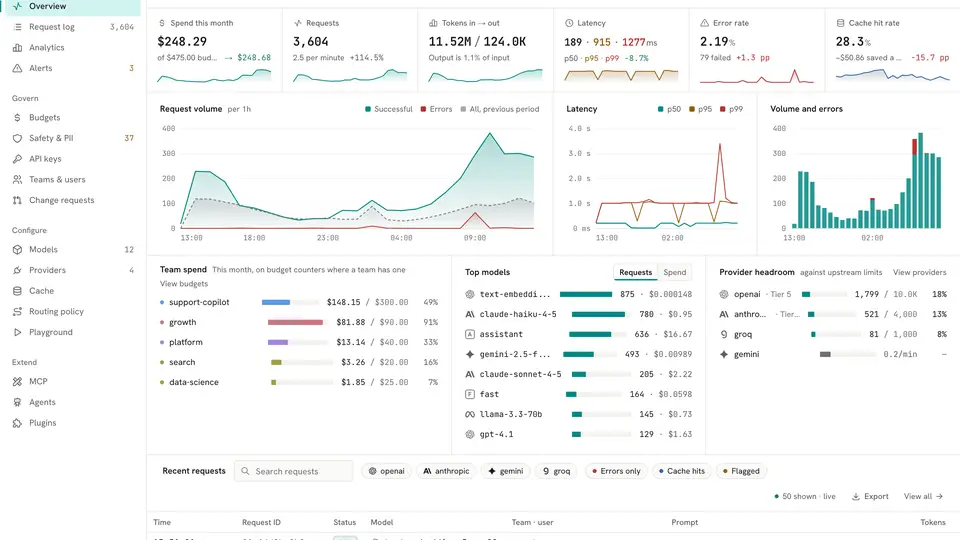Click the p99 legend item in Latency

(x=731, y=109)
